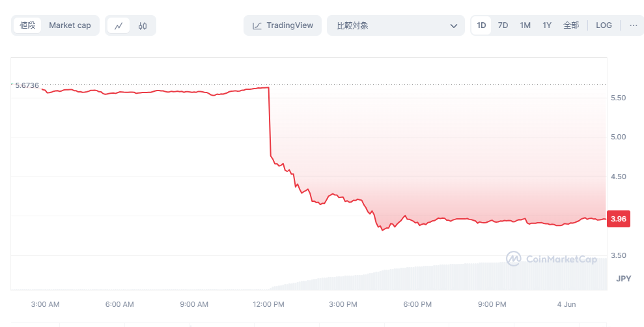Show the 全部 all-time range
Image resolution: width=644 pixels, height=327 pixels.
pyautogui.click(x=570, y=25)
